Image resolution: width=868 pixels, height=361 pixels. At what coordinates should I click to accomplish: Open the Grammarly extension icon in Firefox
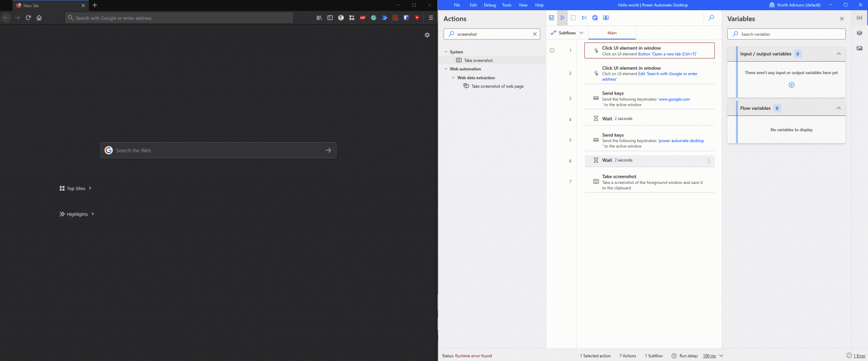[x=374, y=18]
